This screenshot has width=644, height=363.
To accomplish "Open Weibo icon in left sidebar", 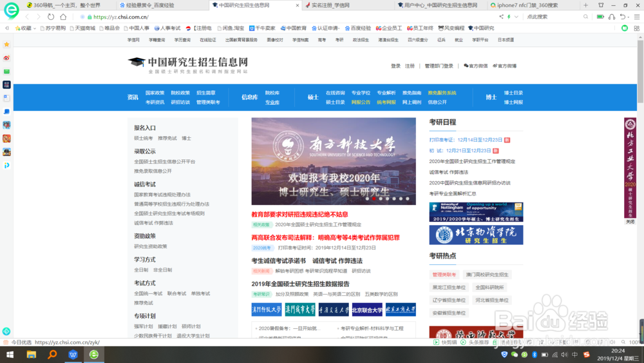I will (6, 58).
